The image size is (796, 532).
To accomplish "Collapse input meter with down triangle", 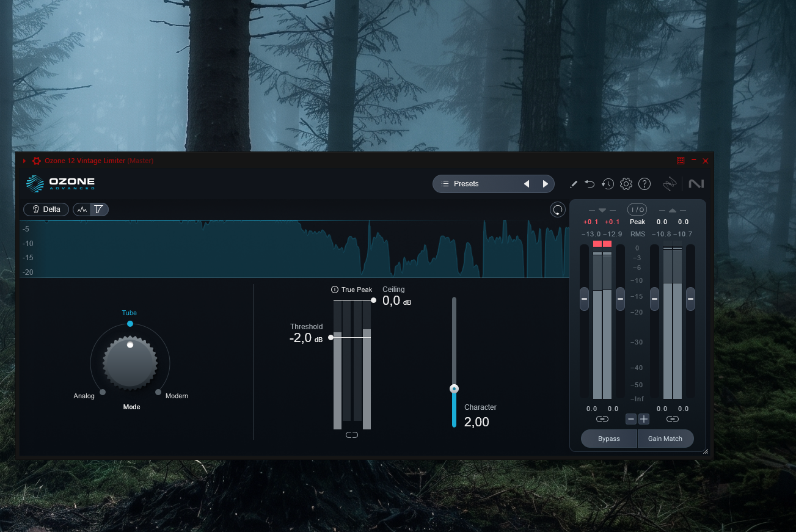I will (602, 210).
